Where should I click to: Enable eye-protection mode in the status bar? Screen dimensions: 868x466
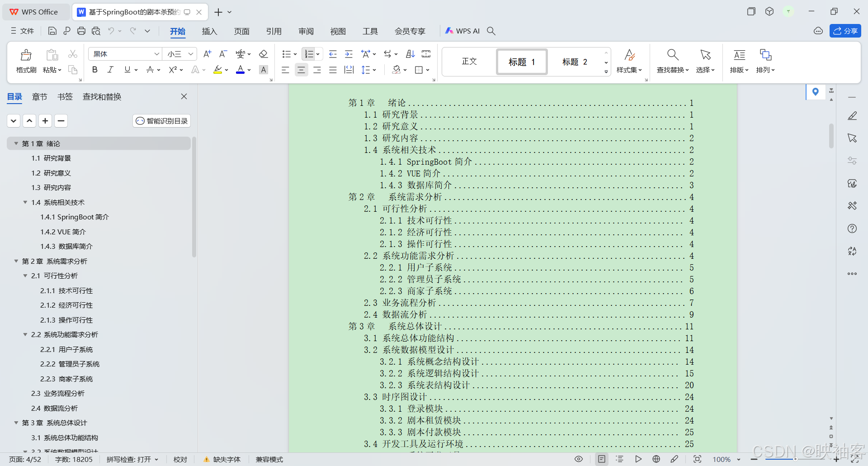pos(578,459)
